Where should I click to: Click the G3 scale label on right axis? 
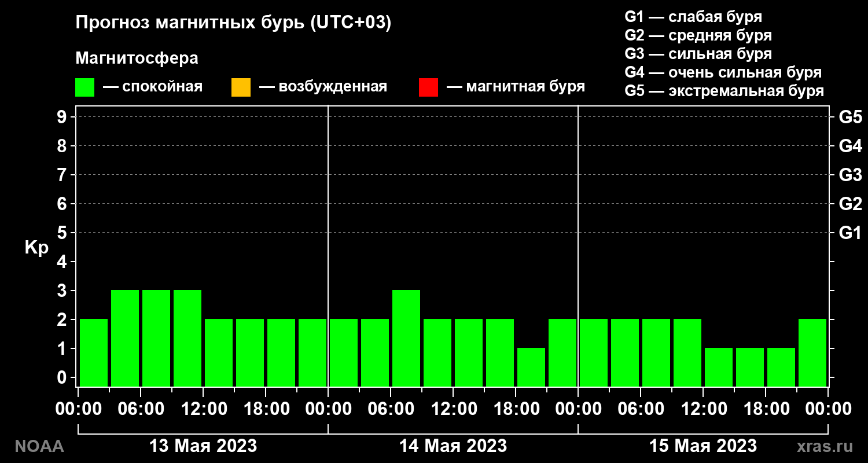[x=850, y=175]
